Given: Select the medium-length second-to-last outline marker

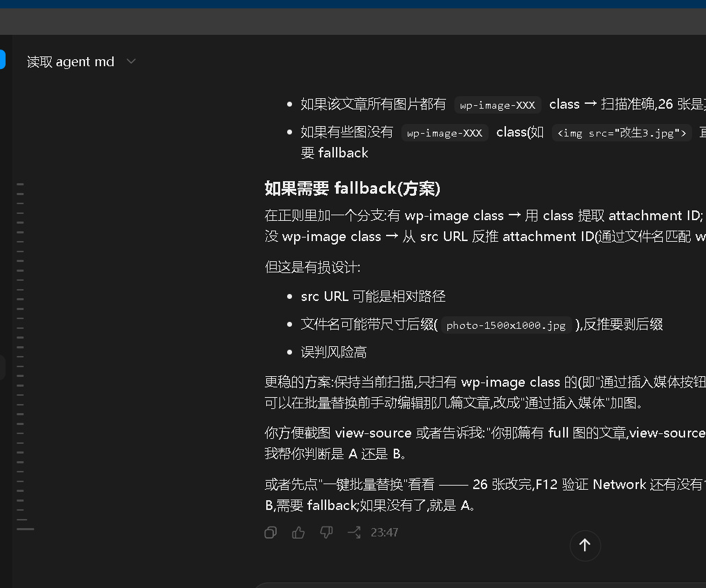Looking at the screenshot, I should (x=22, y=520).
